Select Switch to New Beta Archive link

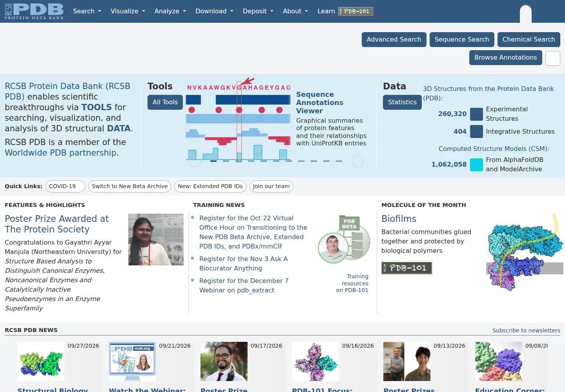(x=129, y=186)
